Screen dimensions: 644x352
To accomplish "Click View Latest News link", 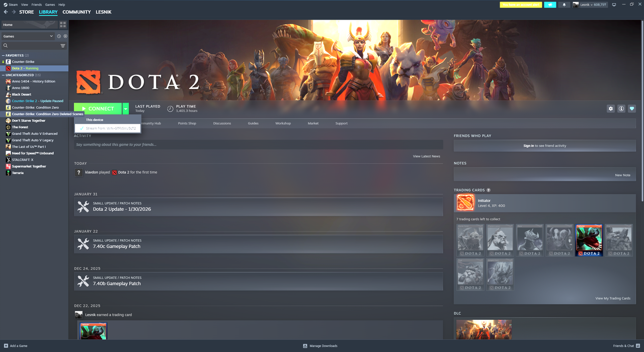I will tap(426, 156).
